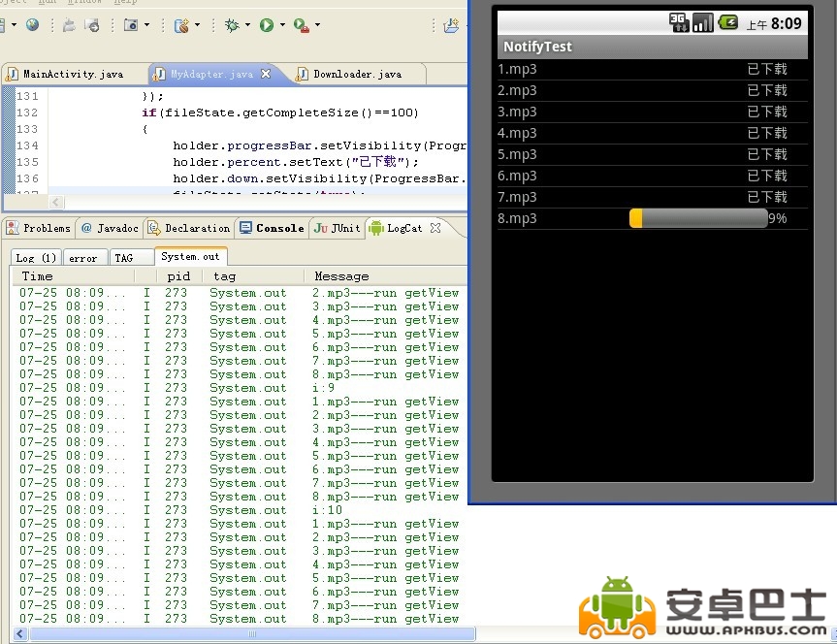Close the MyAdapter.java editor tab

pyautogui.click(x=267, y=74)
